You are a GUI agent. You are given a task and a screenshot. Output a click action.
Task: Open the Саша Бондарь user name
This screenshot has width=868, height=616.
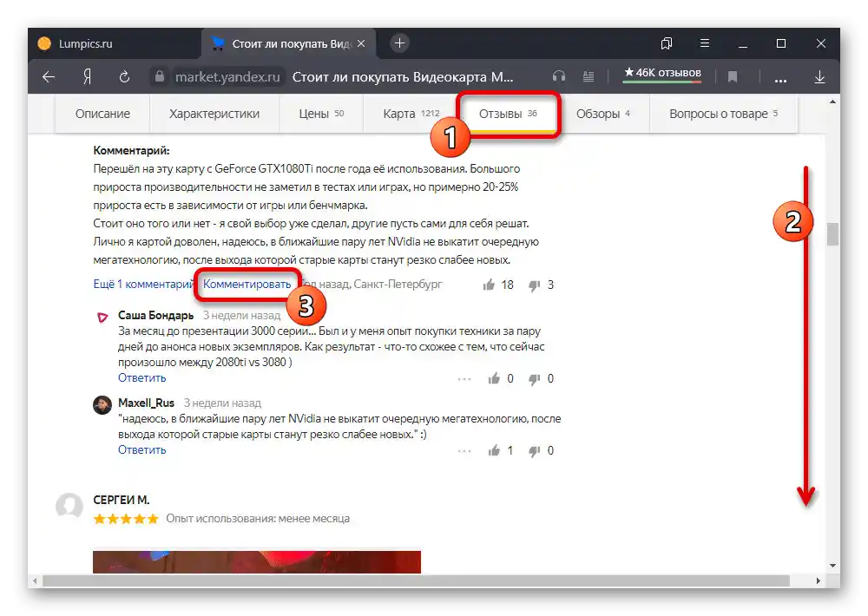[155, 316]
